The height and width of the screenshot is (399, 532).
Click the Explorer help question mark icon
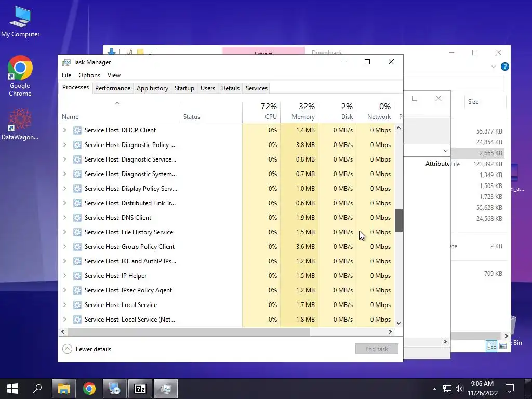504,66
